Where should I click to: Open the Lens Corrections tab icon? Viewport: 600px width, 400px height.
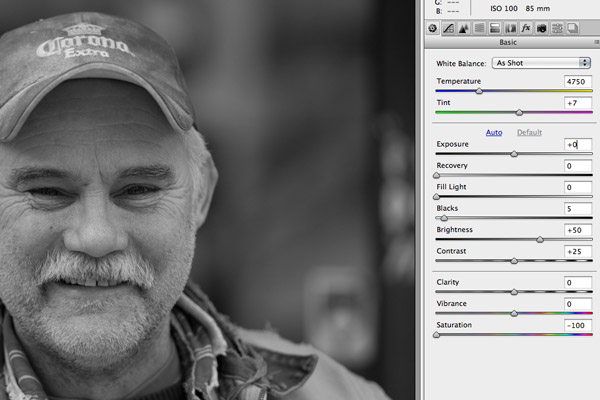coord(510,28)
